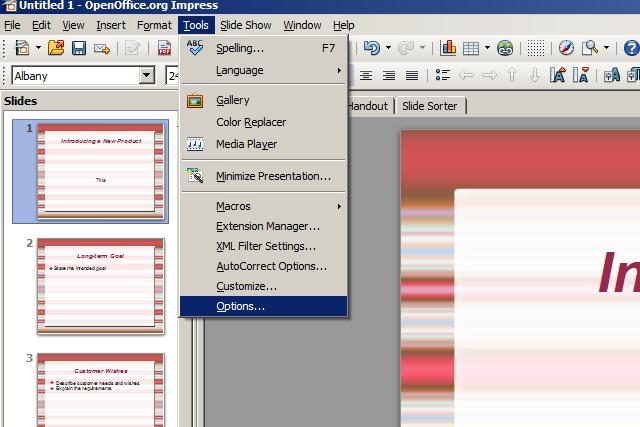Expand the Albany font name dropdown
The image size is (640, 427).
[147, 76]
